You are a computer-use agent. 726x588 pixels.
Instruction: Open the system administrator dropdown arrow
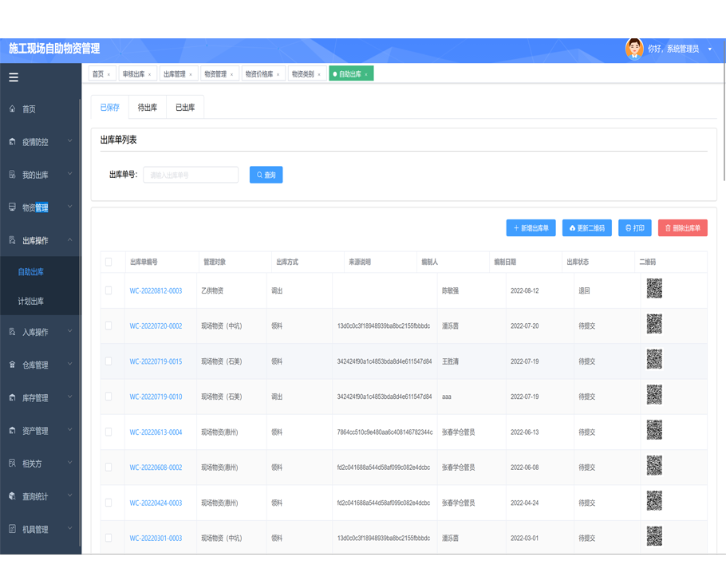(x=710, y=49)
